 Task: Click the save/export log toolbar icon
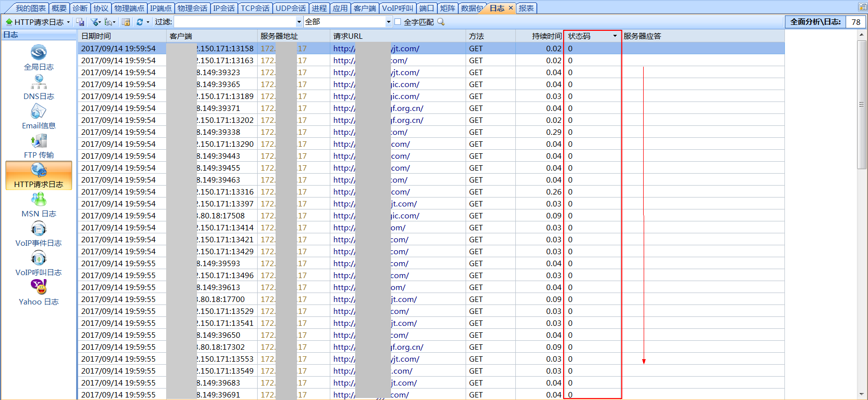80,22
